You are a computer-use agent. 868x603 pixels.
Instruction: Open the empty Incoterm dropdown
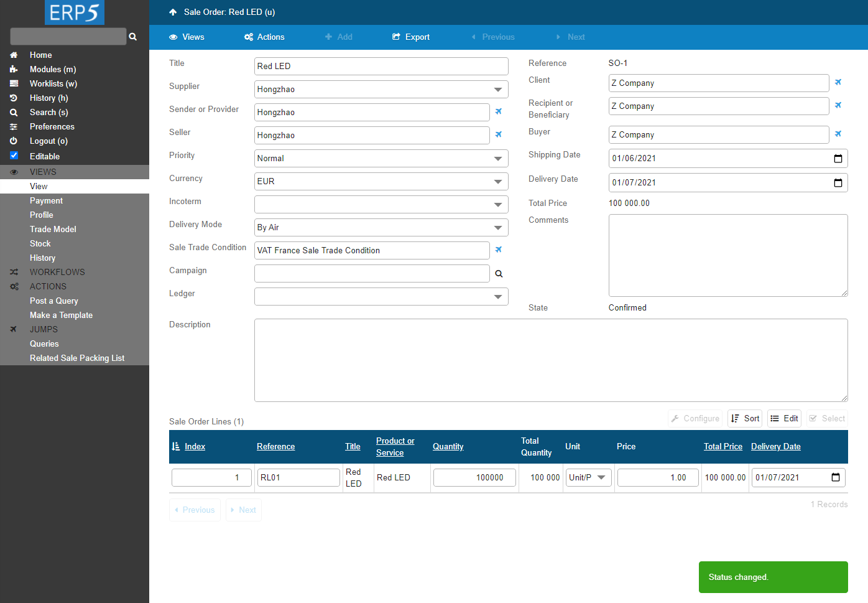(381, 204)
